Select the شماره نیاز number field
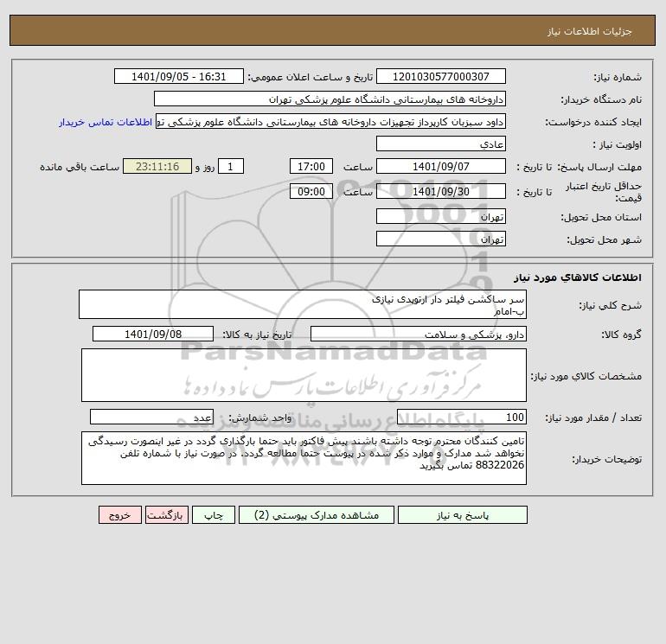The image size is (666, 644). [x=441, y=76]
